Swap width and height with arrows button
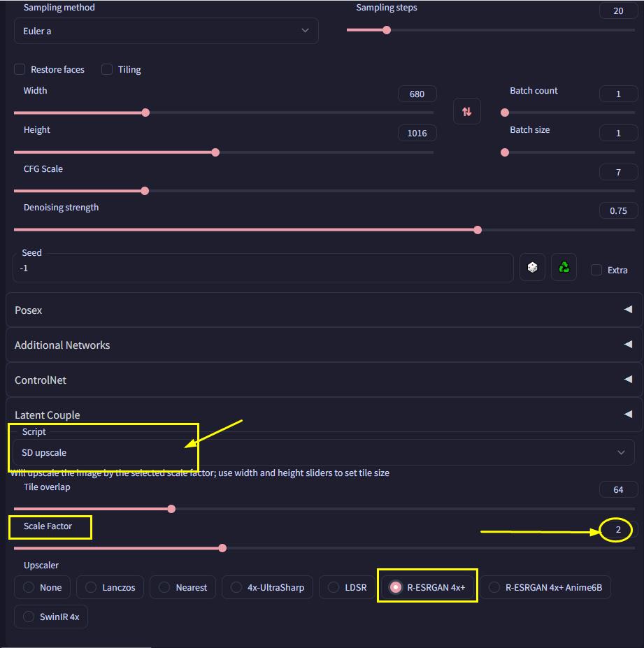This screenshot has height=648, width=644. click(466, 112)
